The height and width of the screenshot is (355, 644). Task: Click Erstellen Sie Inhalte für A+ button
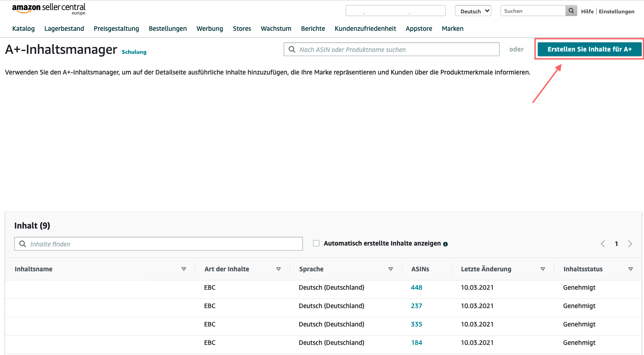click(x=590, y=49)
